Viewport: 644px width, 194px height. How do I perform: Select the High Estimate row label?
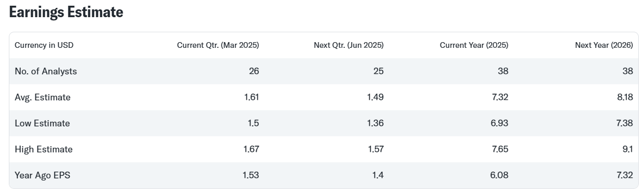click(44, 149)
